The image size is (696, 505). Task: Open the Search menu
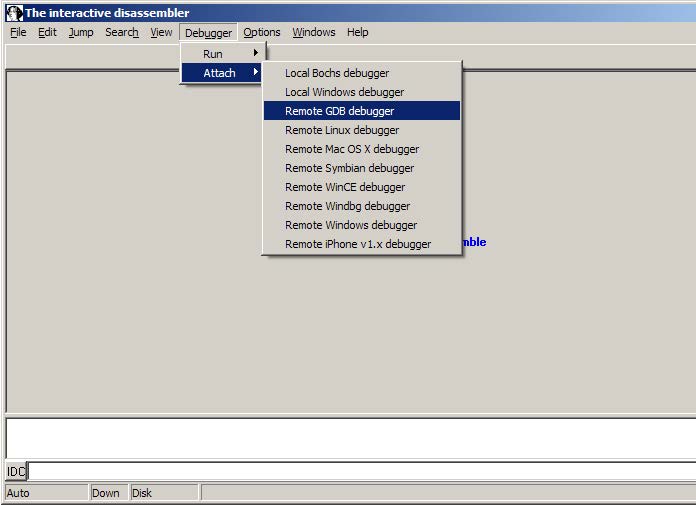pos(122,32)
